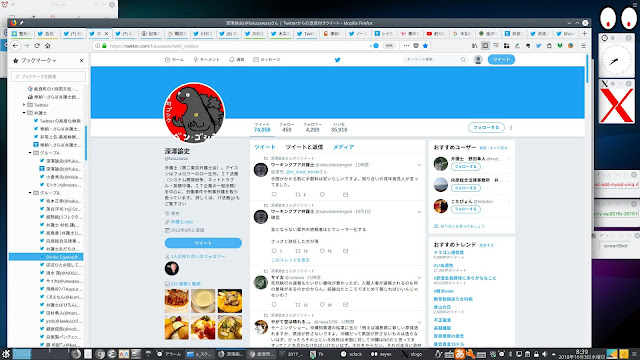This screenshot has height=360, width=640.
Task: Click the フォローする button on profile bar
Action: point(486,127)
